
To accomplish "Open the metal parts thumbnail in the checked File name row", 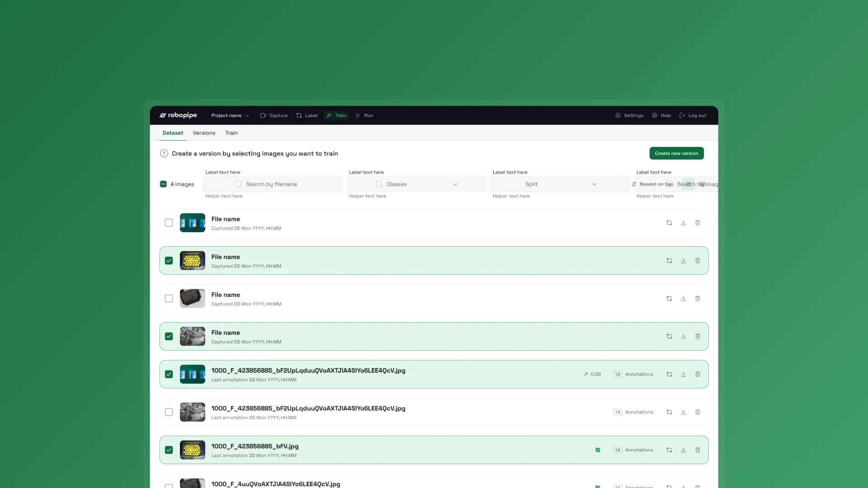I will (x=193, y=337).
